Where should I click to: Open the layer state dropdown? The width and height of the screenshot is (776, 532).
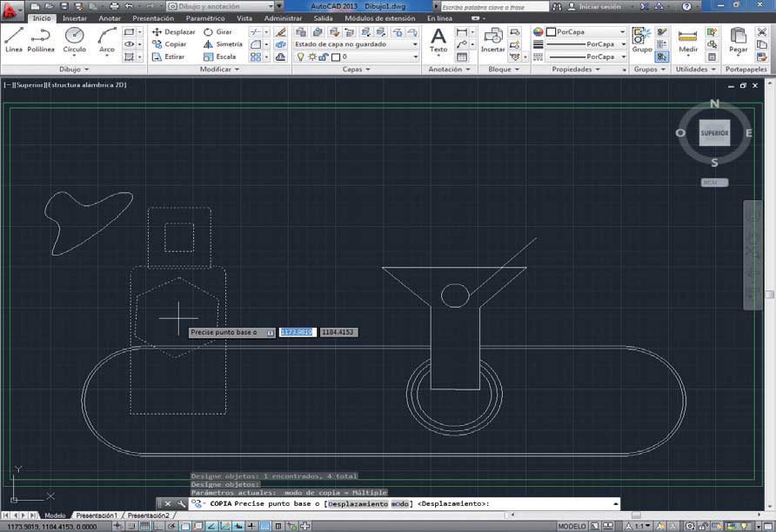pos(357,44)
